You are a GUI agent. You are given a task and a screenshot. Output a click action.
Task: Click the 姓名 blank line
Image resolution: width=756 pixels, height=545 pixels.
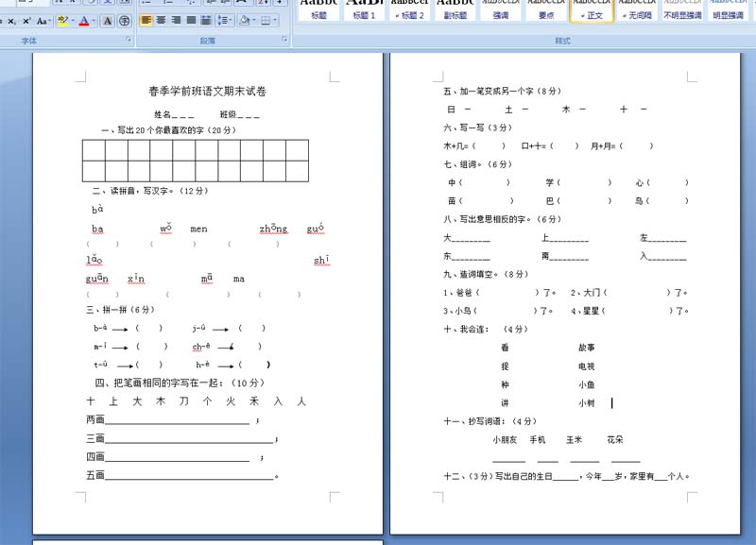point(182,115)
